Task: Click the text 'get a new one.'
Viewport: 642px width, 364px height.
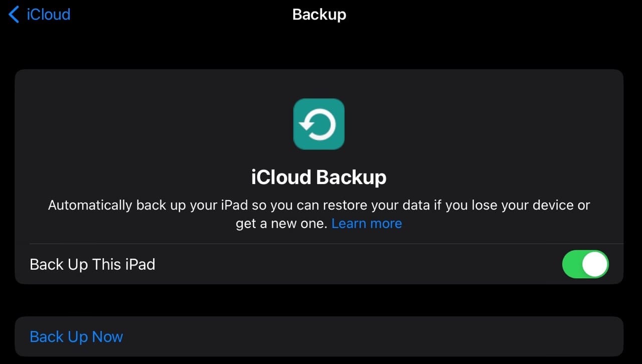Action: point(281,223)
